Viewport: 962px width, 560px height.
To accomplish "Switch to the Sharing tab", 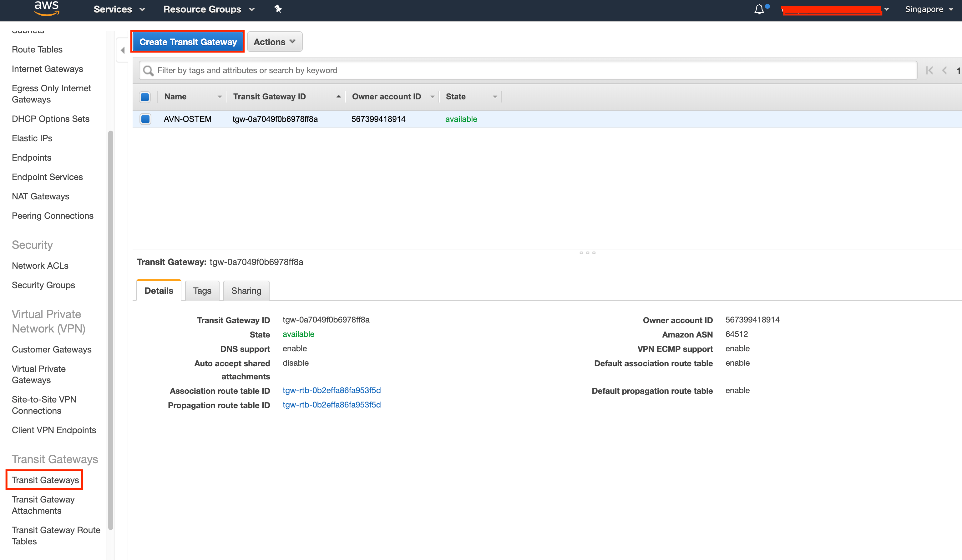I will point(246,291).
